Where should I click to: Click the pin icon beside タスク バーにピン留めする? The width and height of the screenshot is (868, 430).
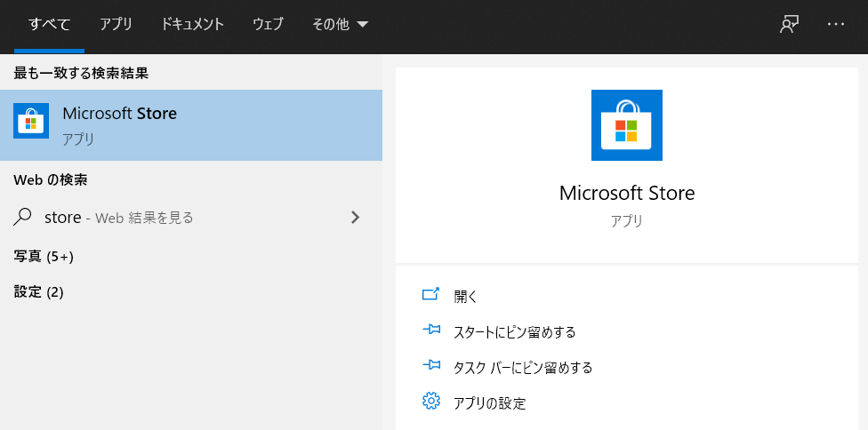click(x=430, y=365)
